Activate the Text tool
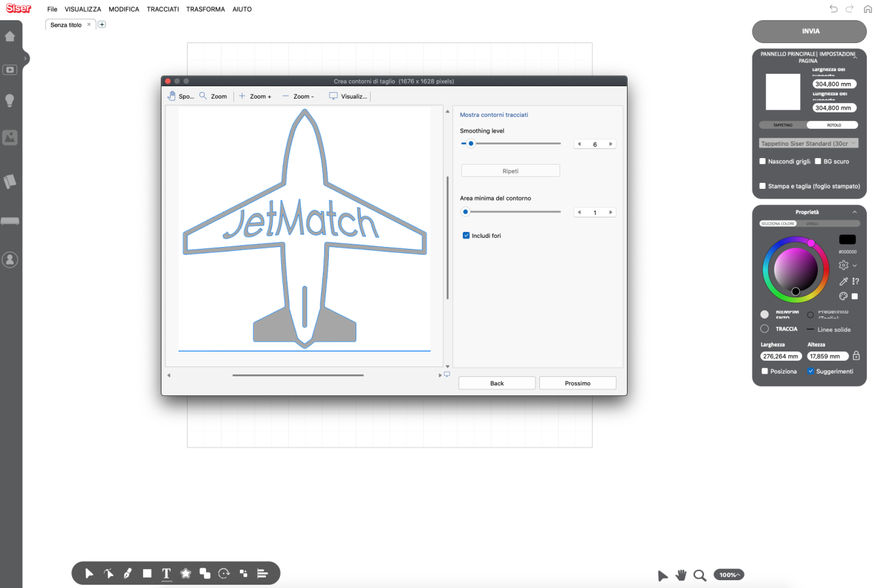Viewport: 876px width, 588px height. [x=167, y=574]
